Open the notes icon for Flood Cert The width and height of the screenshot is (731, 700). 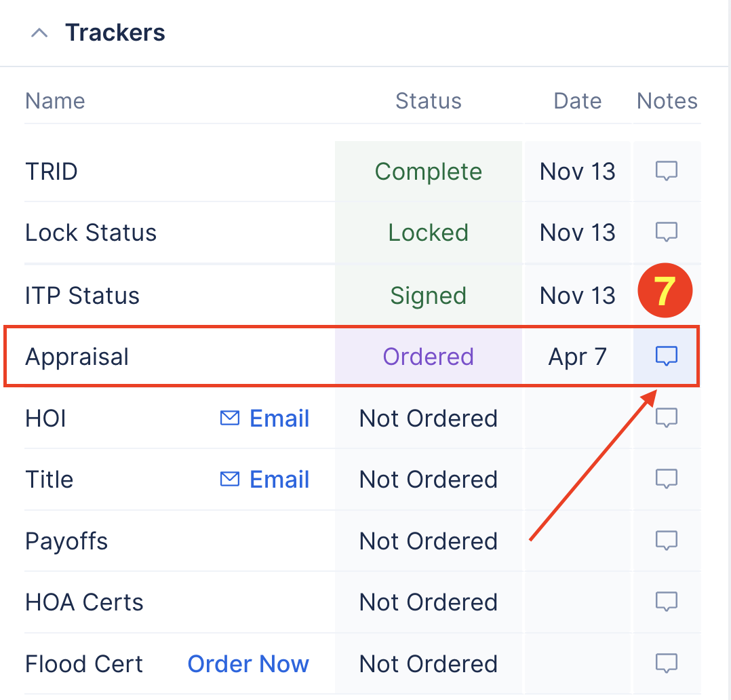pos(667,663)
